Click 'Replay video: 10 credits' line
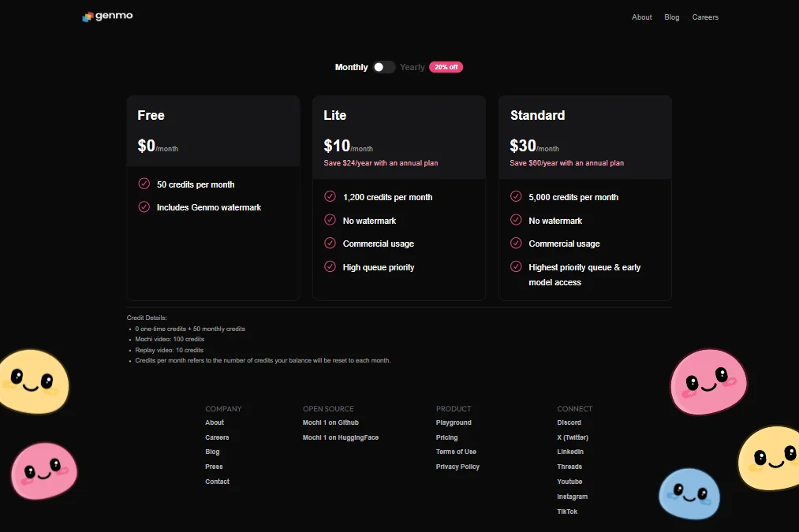799x532 pixels. point(169,350)
